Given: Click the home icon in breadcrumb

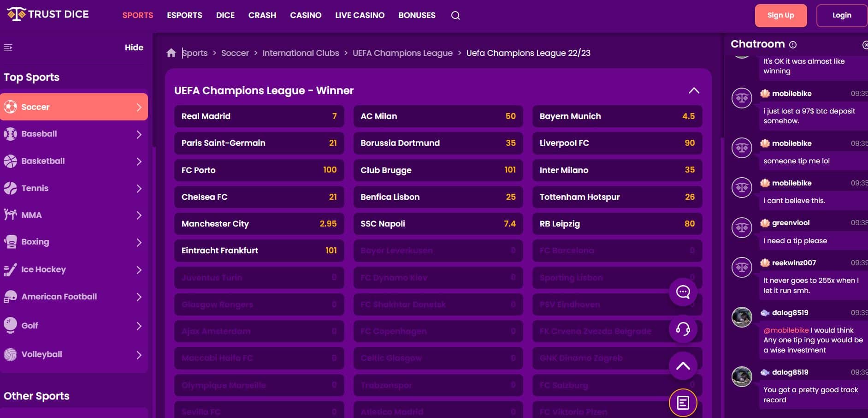Looking at the screenshot, I should (171, 53).
